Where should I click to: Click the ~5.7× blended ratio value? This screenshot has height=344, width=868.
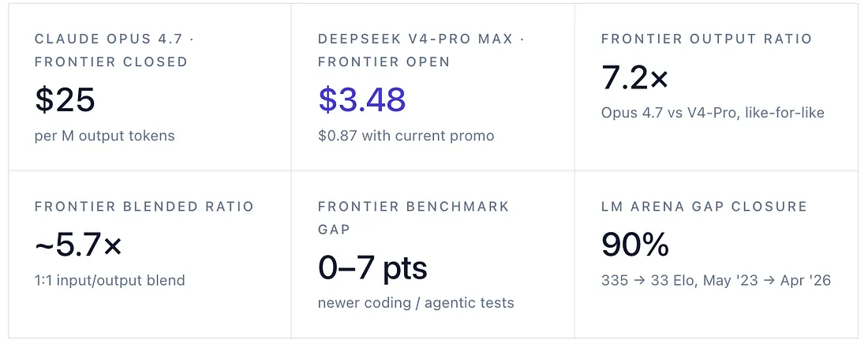[x=78, y=245]
